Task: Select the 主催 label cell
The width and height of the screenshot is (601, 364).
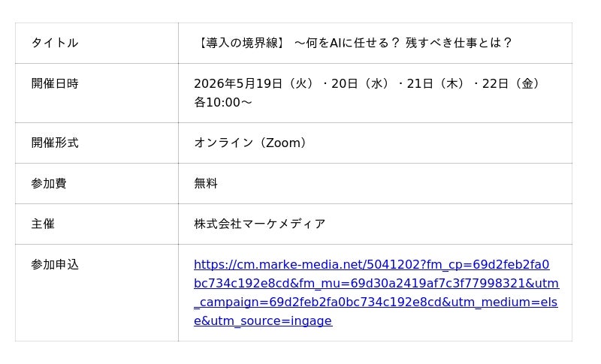Action: tap(43, 224)
